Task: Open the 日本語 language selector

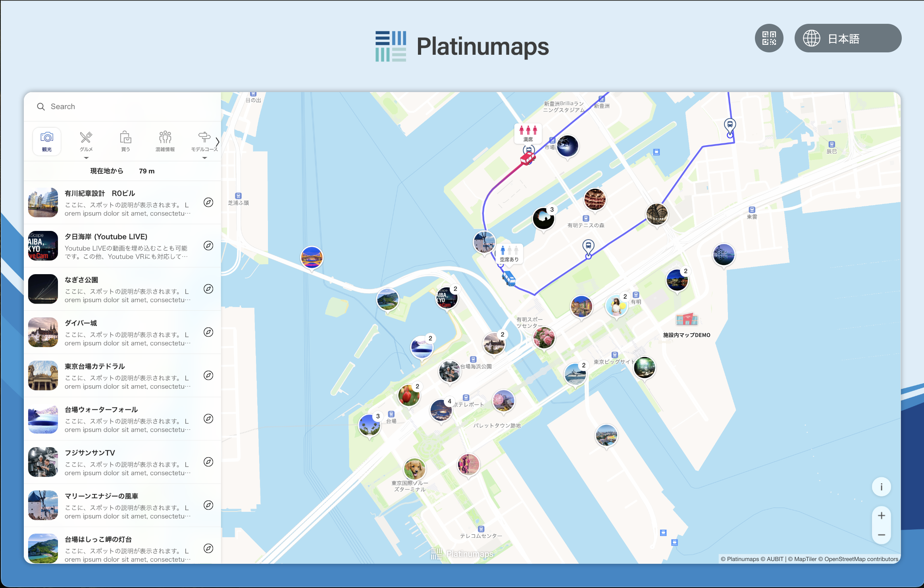Action: (847, 38)
